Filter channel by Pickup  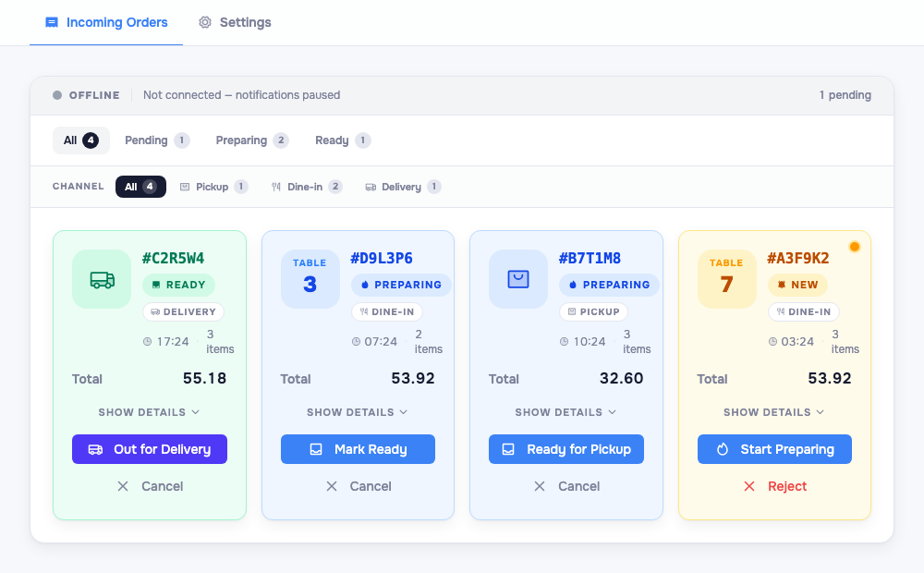point(213,187)
